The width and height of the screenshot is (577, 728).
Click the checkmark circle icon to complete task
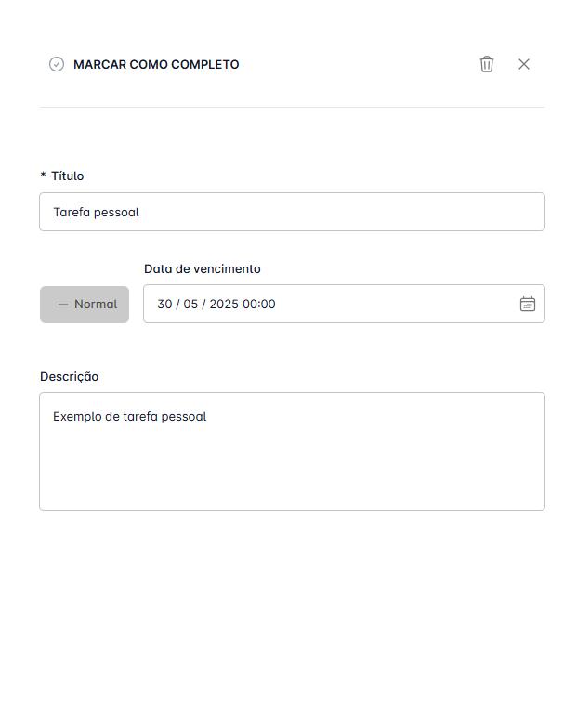pyautogui.click(x=56, y=64)
